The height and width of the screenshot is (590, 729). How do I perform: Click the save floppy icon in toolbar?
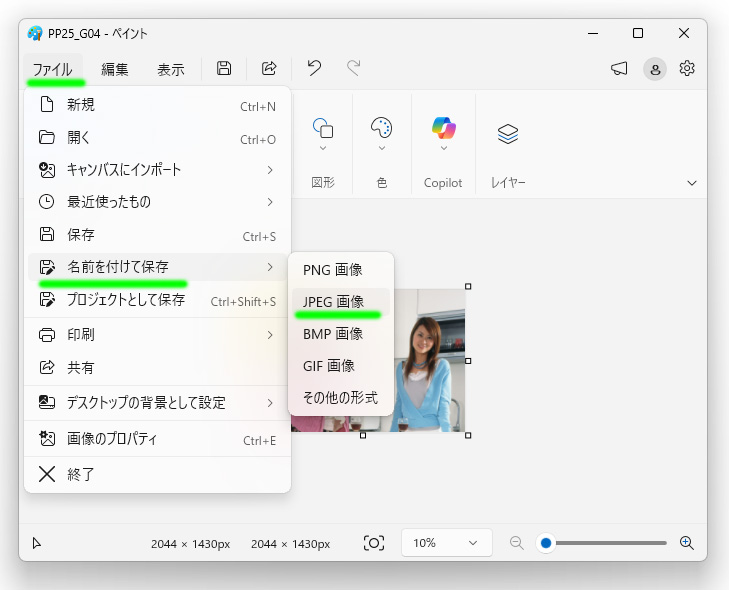click(x=224, y=68)
